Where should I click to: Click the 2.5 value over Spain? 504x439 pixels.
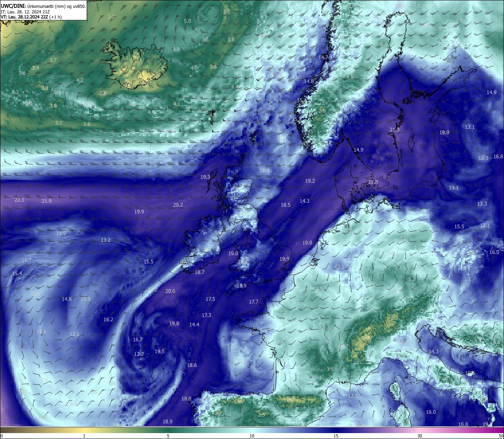261,415
